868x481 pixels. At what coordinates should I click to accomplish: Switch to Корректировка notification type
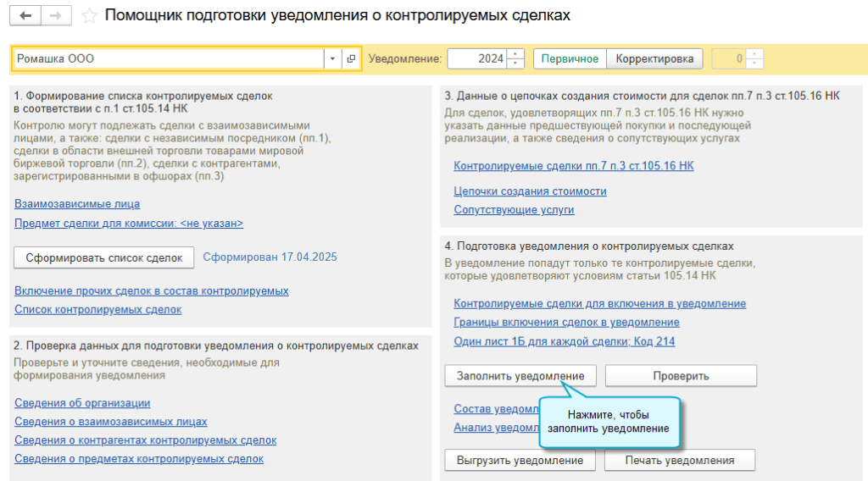click(654, 58)
